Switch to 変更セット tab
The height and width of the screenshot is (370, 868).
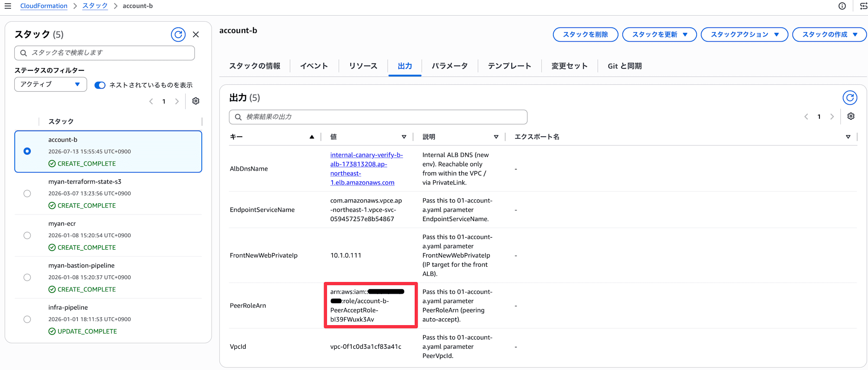click(x=569, y=66)
